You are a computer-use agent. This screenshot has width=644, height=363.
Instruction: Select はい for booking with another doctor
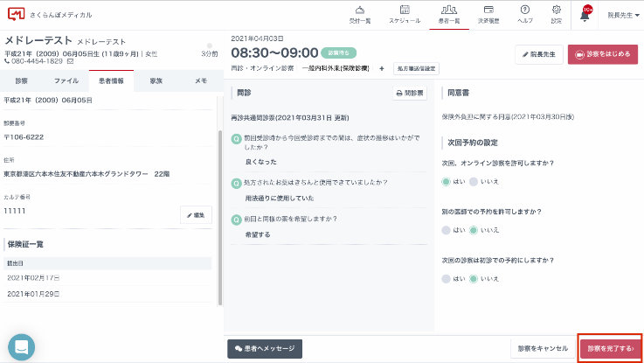point(447,229)
